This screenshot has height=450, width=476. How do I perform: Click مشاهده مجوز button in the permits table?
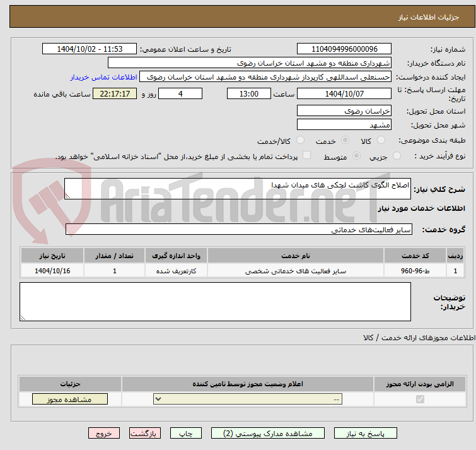[70, 399]
